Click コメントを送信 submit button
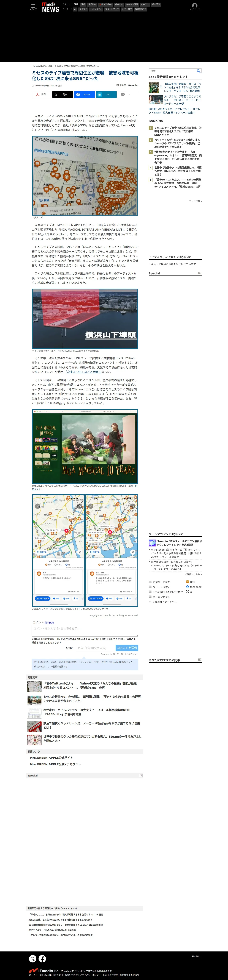This screenshot has height=980, width=228. 127,648
